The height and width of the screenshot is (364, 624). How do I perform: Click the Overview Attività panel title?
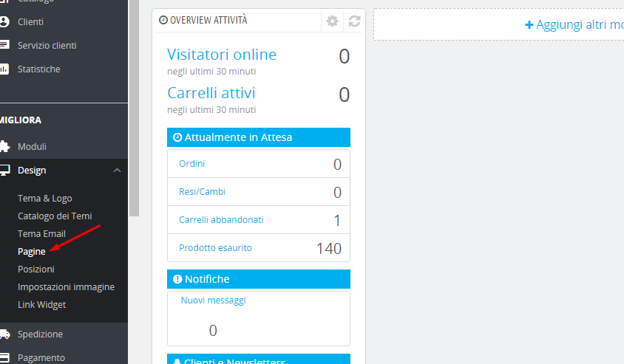click(x=208, y=20)
